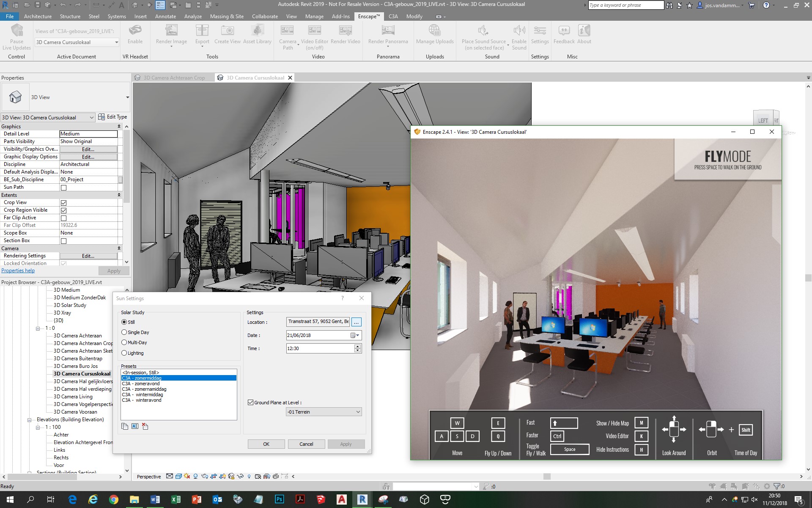Increase time using stepper up arrow
The width and height of the screenshot is (812, 508).
click(358, 346)
